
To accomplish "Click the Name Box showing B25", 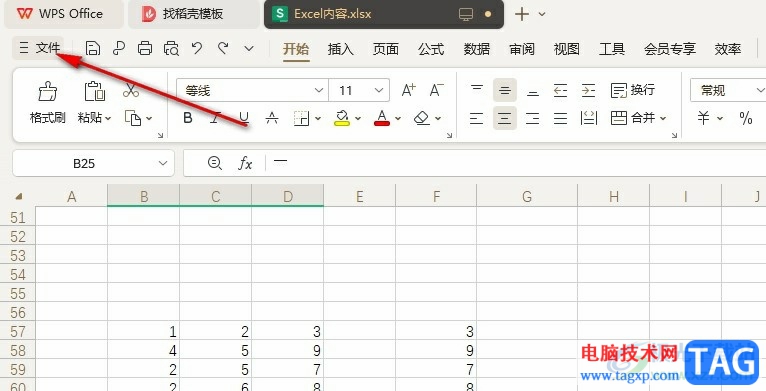I will click(93, 163).
